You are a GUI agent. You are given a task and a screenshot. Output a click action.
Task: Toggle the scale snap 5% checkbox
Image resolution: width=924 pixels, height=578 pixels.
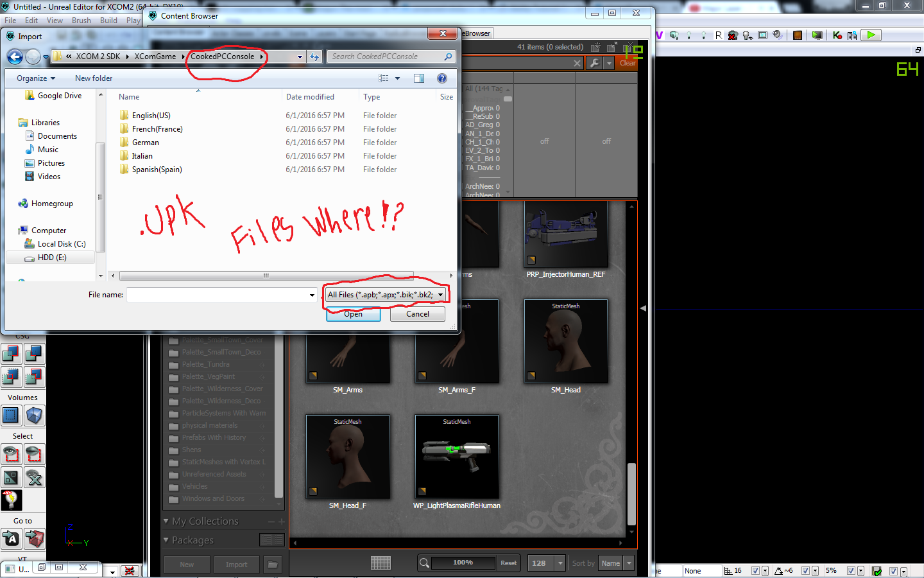851,571
